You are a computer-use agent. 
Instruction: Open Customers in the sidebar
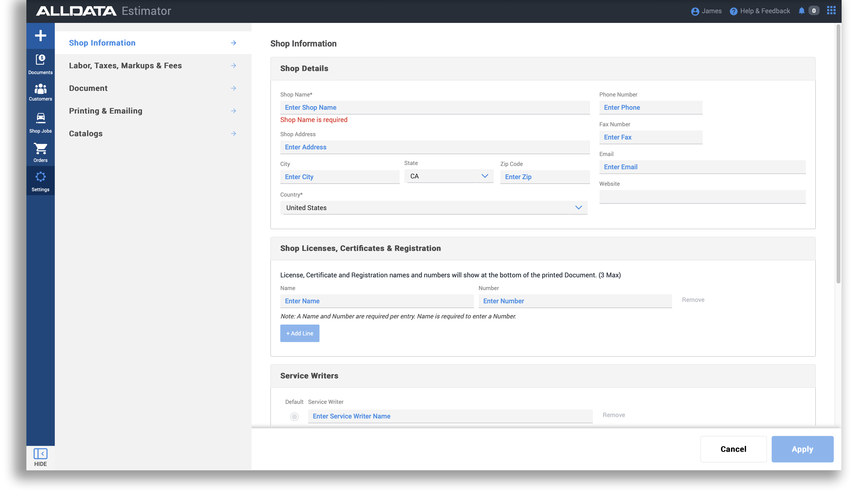point(40,92)
